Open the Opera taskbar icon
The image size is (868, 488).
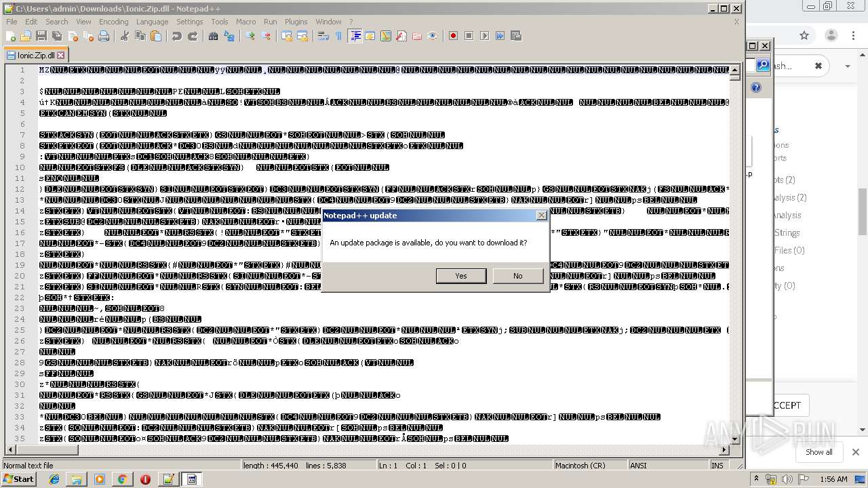pos(145,479)
